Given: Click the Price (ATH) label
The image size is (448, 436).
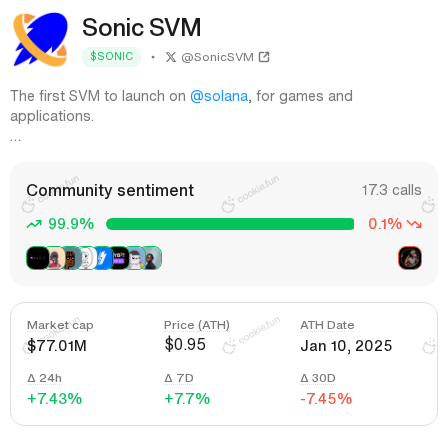Looking at the screenshot, I should click(x=197, y=325).
